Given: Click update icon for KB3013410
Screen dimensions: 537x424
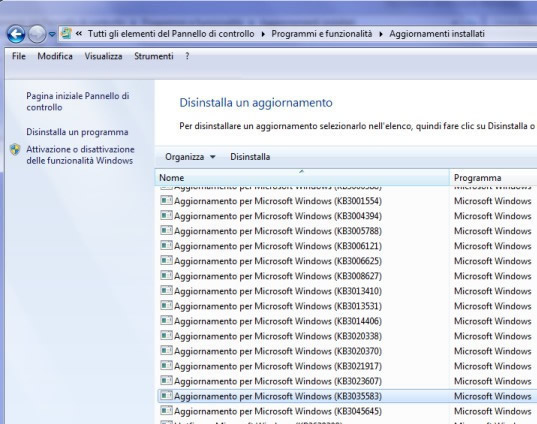Looking at the screenshot, I should (166, 290).
